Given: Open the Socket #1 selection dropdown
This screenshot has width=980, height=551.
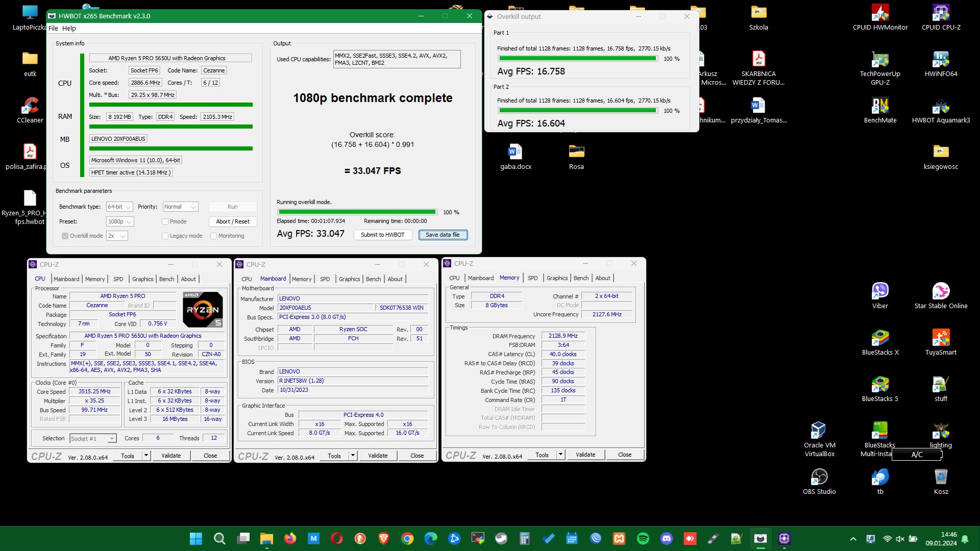Looking at the screenshot, I should click(93, 438).
